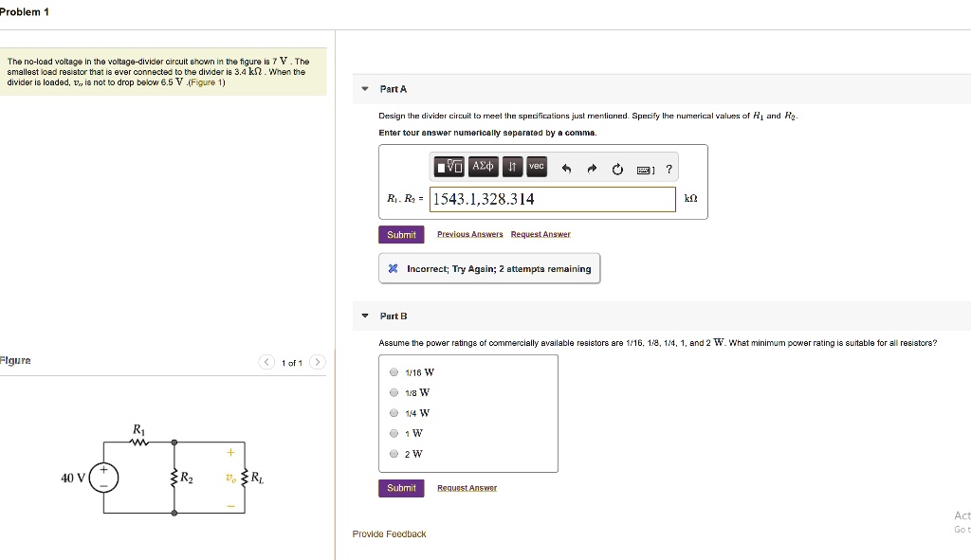Image resolution: width=971 pixels, height=560 pixels.
Task: Click the up-down arrow operations icon
Action: pos(512,166)
